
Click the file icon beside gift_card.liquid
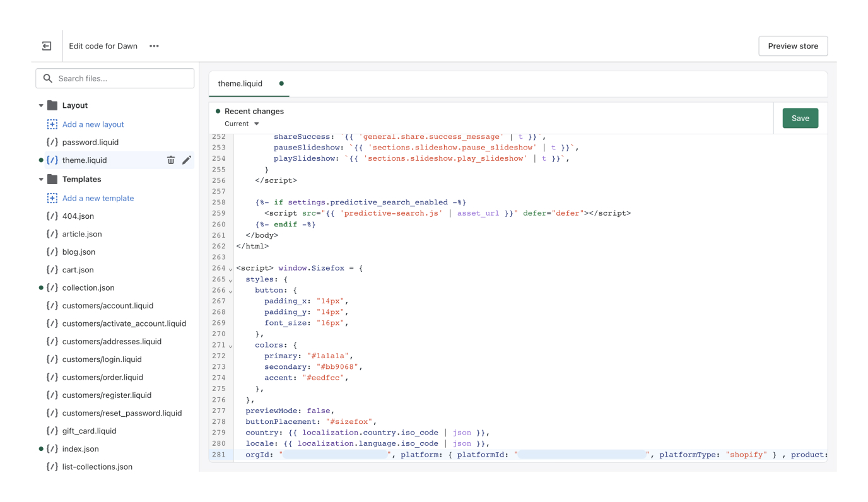[x=52, y=431]
